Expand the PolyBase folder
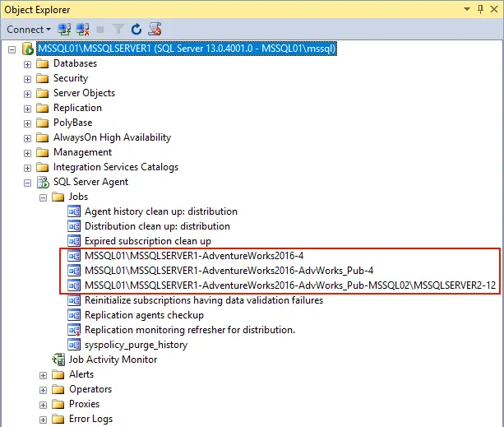The width and height of the screenshot is (504, 427). [x=27, y=123]
